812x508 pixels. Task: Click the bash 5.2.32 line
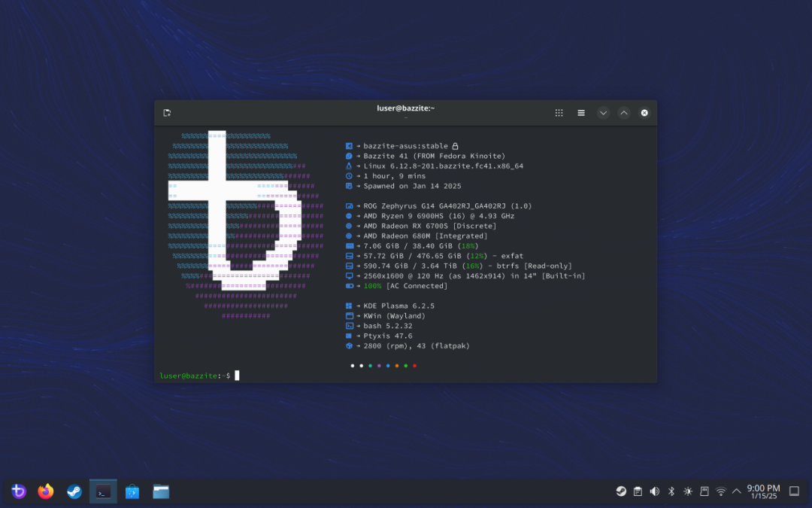click(379, 326)
